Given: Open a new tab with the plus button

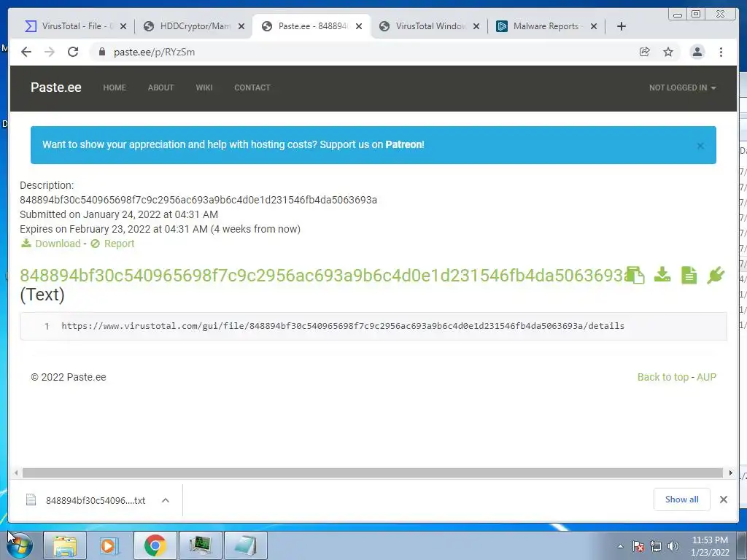Looking at the screenshot, I should coord(622,26).
